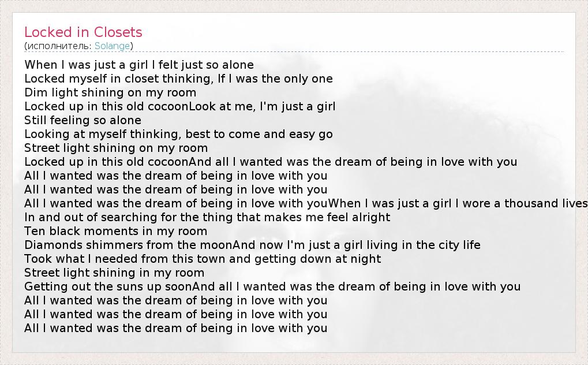The width and height of the screenshot is (588, 365).
Task: Click the 'Locked in Closets' song title
Action: 83,32
